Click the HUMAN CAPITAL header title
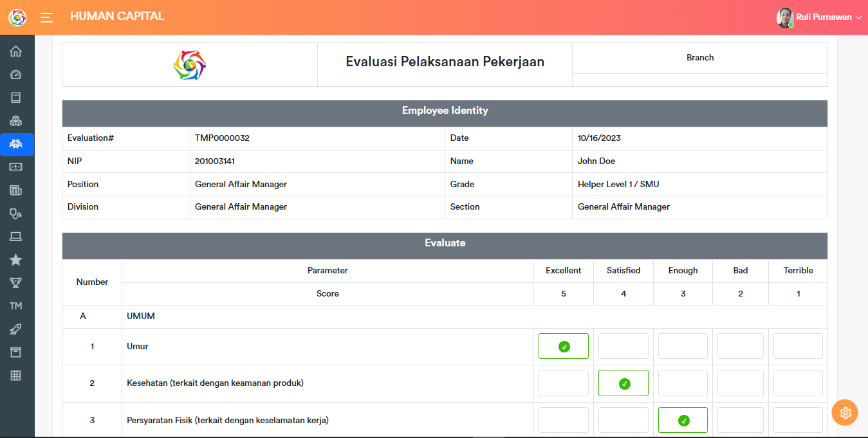Viewport: 868px width, 438px height. (x=117, y=16)
